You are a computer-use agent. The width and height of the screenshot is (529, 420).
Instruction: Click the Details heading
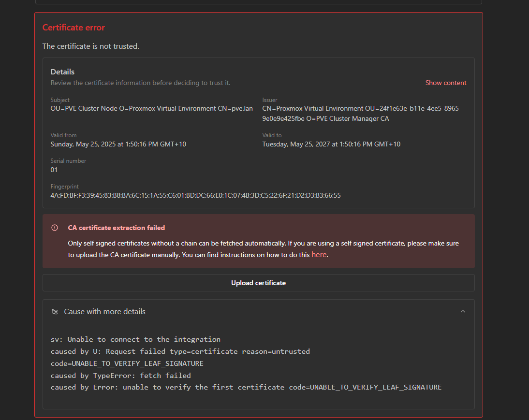coord(62,72)
